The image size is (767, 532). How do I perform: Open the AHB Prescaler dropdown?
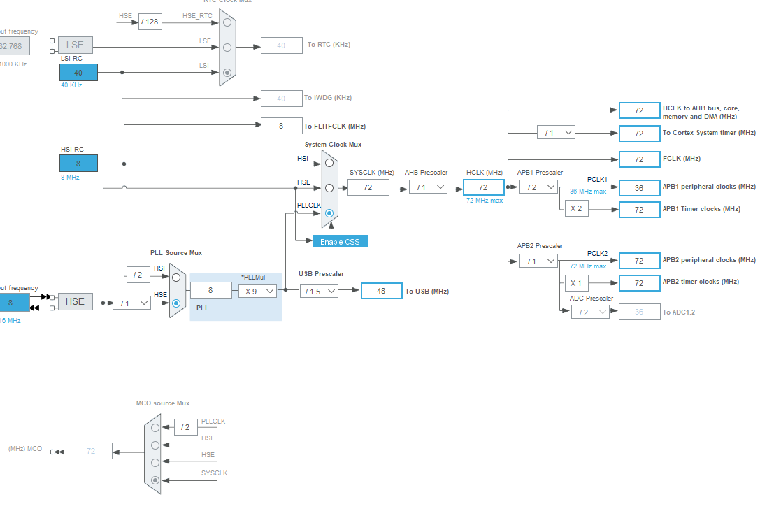point(428,187)
